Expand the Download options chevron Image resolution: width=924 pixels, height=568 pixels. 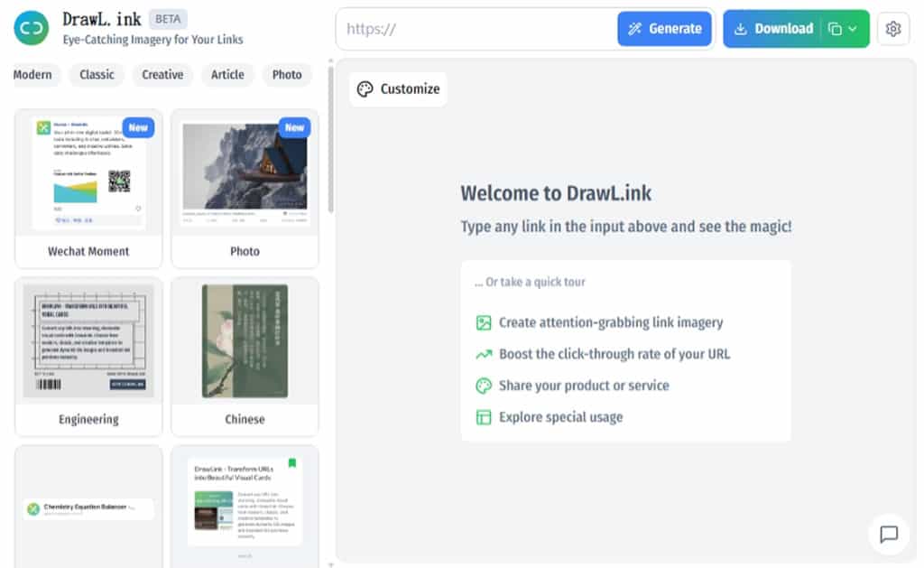pos(853,29)
